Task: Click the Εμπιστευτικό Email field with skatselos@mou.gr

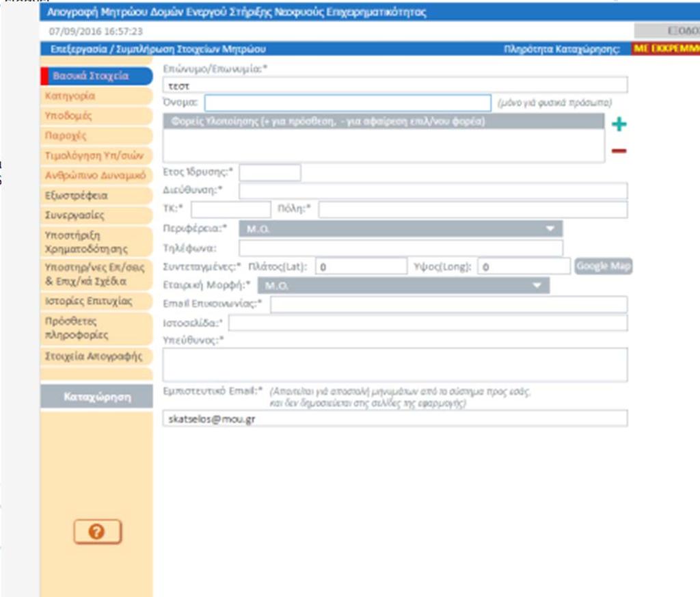Action: pyautogui.click(x=395, y=419)
